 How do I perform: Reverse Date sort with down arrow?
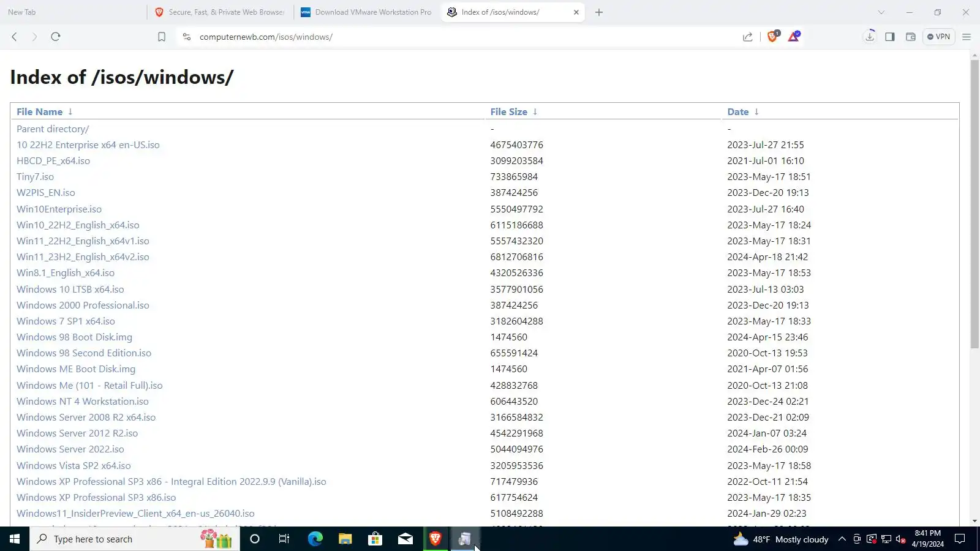tap(756, 112)
